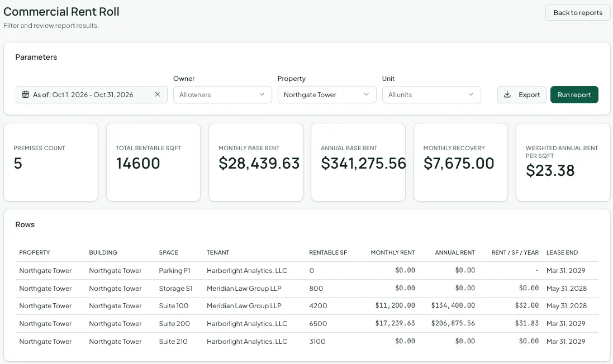Image resolution: width=613 pixels, height=364 pixels.
Task: Click the Parameters section title
Action: (36, 57)
